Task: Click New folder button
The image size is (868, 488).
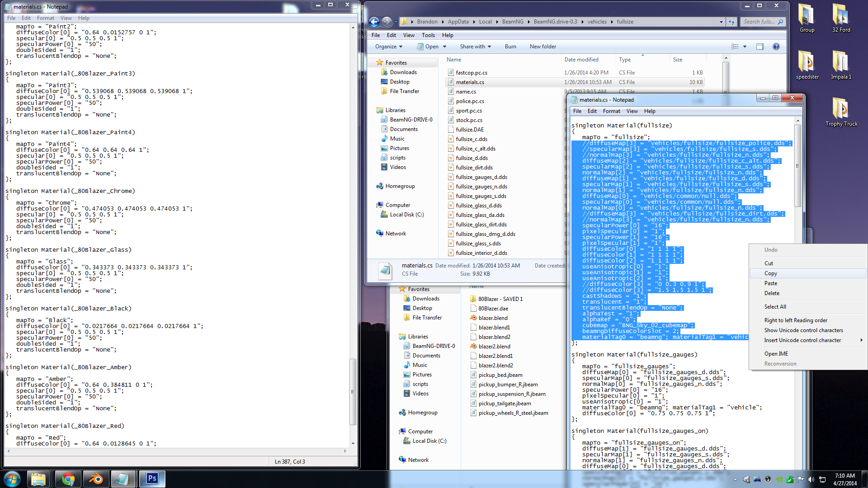Action: [x=543, y=47]
